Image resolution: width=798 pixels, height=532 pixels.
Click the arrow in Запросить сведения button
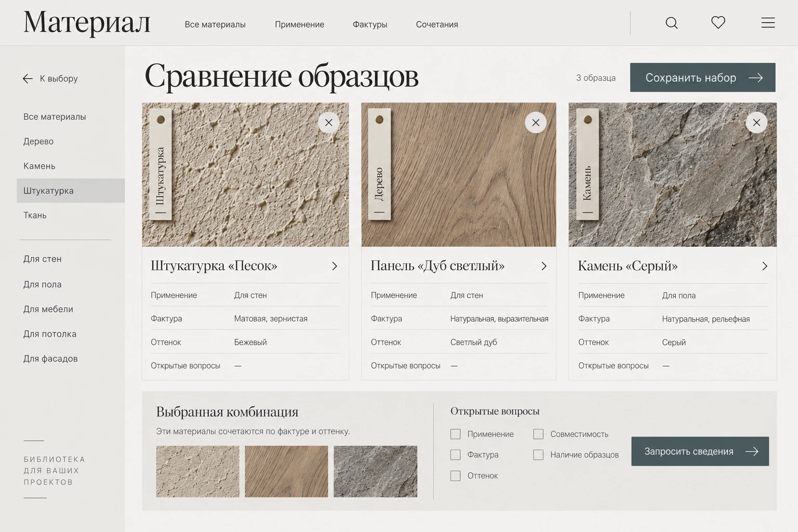coord(752,451)
